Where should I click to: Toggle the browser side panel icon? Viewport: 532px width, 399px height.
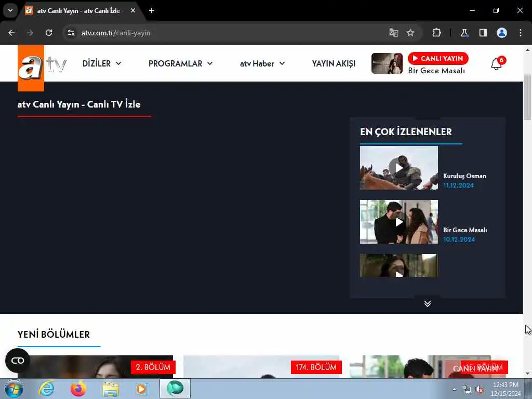(x=483, y=33)
